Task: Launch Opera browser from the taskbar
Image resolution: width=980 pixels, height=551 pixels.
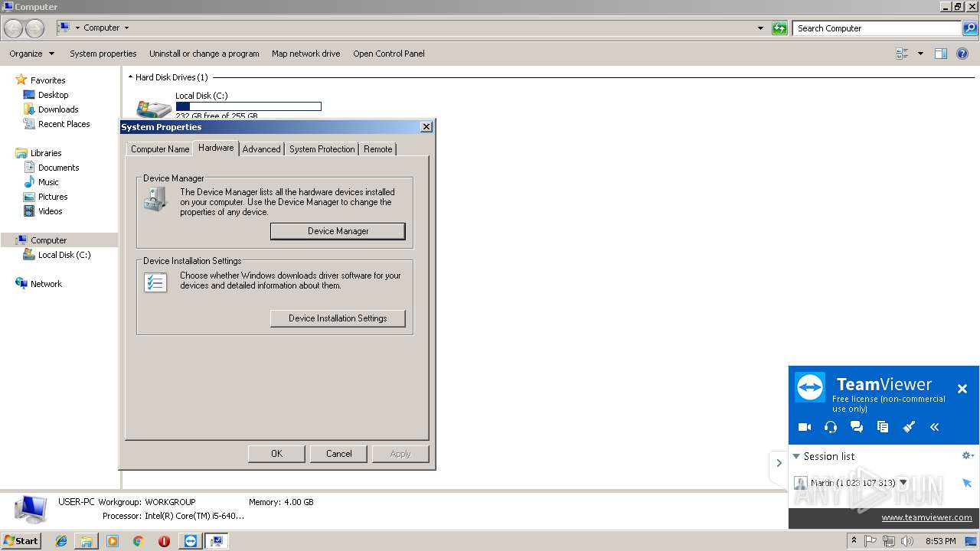Action: 164,541
